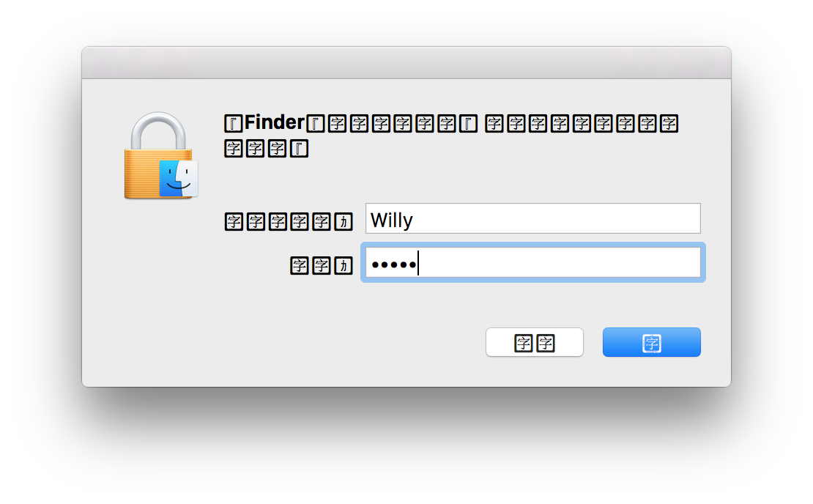The width and height of the screenshot is (813, 504).
Task: Place cursor after the last password dot
Action: 418,264
